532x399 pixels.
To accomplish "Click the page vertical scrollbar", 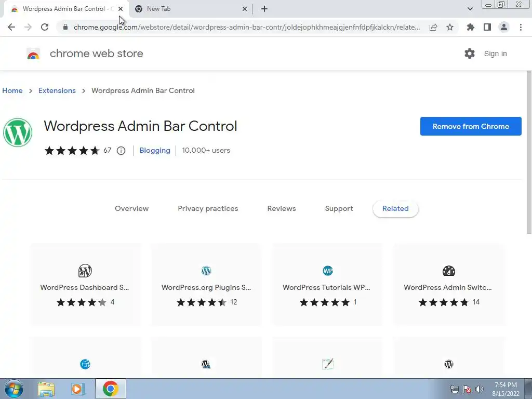I will point(529,152).
